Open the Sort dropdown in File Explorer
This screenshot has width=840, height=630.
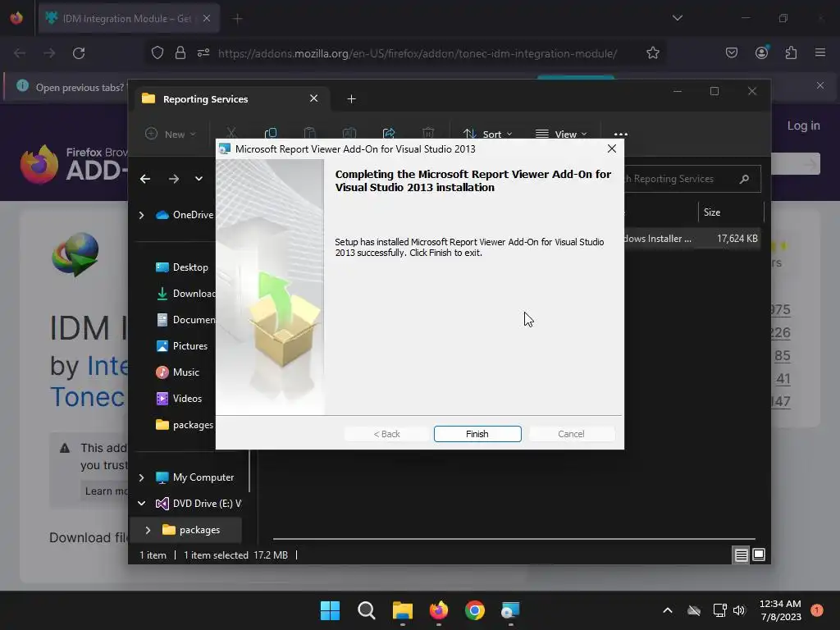pyautogui.click(x=487, y=134)
